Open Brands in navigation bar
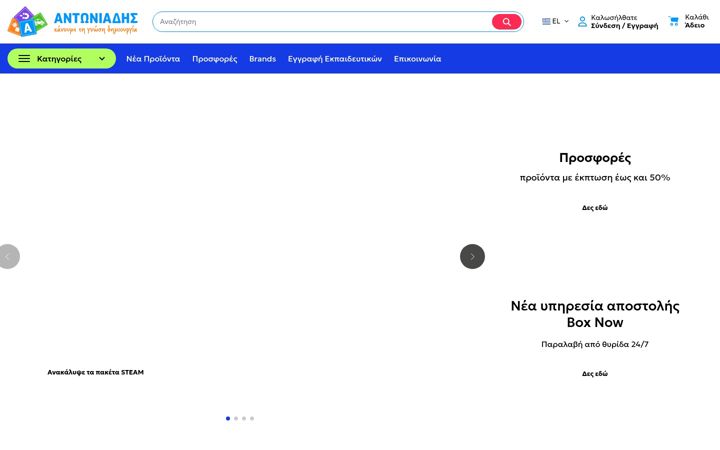 click(x=262, y=59)
